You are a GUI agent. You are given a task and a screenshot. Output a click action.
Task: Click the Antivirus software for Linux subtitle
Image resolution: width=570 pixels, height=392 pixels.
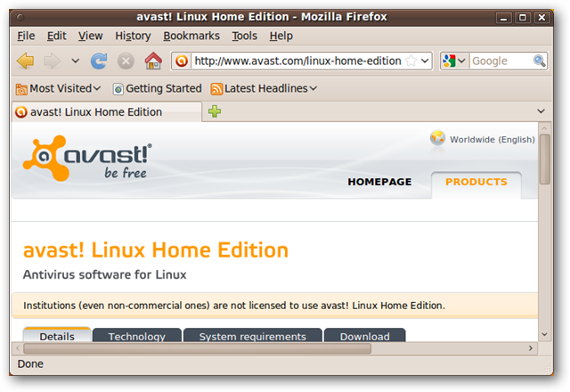105,275
